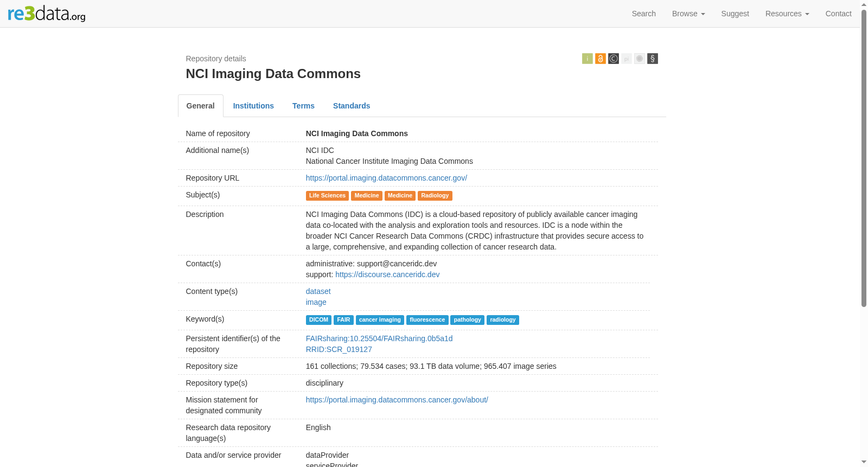The width and height of the screenshot is (868, 467).
Task: Click the 'image' content type link
Action: click(316, 302)
